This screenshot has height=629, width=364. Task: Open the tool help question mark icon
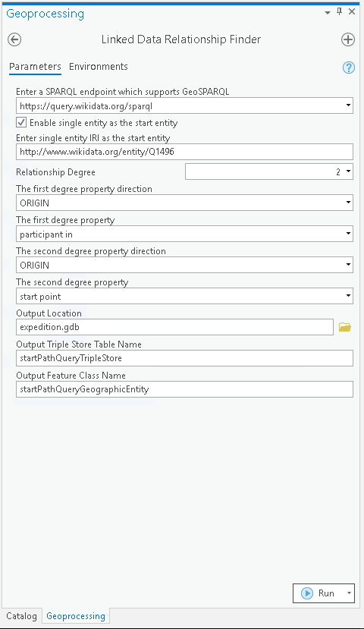coord(348,68)
